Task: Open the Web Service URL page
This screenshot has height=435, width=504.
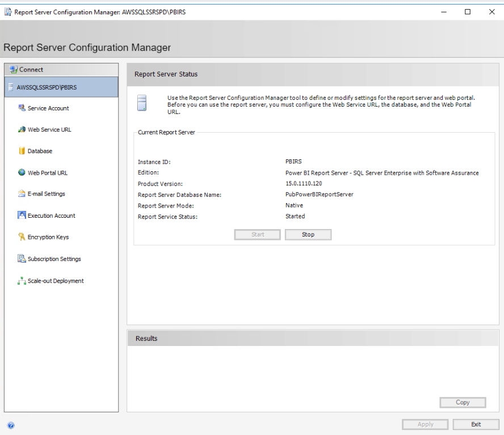Action: [49, 129]
